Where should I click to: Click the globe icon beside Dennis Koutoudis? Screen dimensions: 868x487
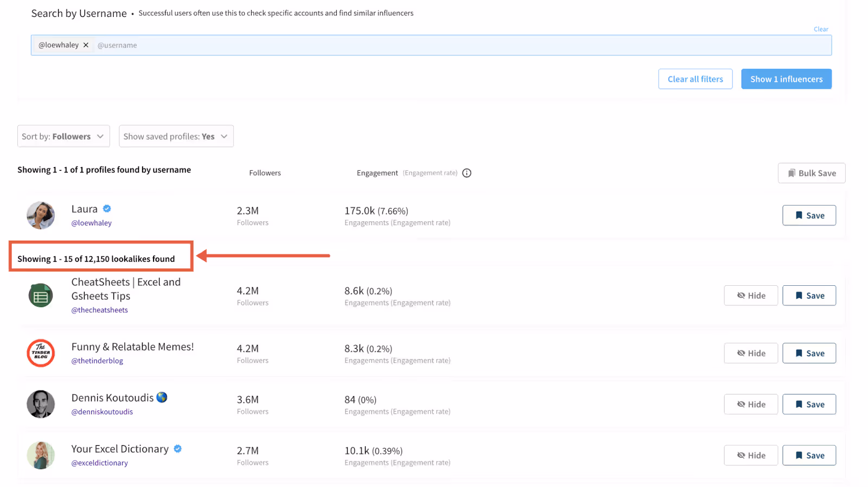tap(162, 398)
